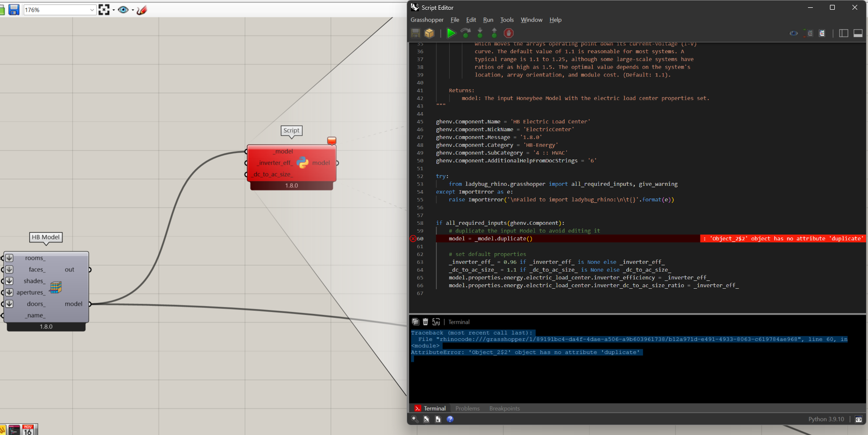Image resolution: width=868 pixels, height=435 pixels.
Task: Click the arrow on rooms_ input of HB Model
Action: (9, 258)
